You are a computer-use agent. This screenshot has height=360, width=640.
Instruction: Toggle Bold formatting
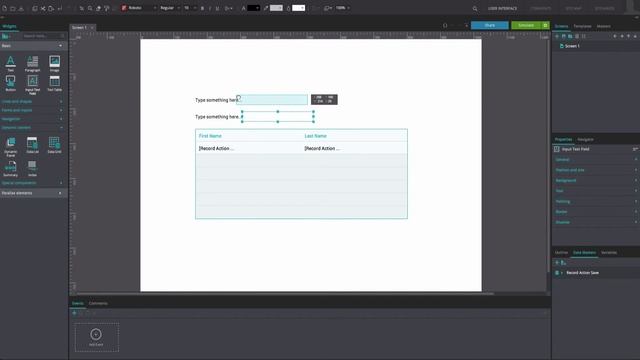pyautogui.click(x=202, y=8)
